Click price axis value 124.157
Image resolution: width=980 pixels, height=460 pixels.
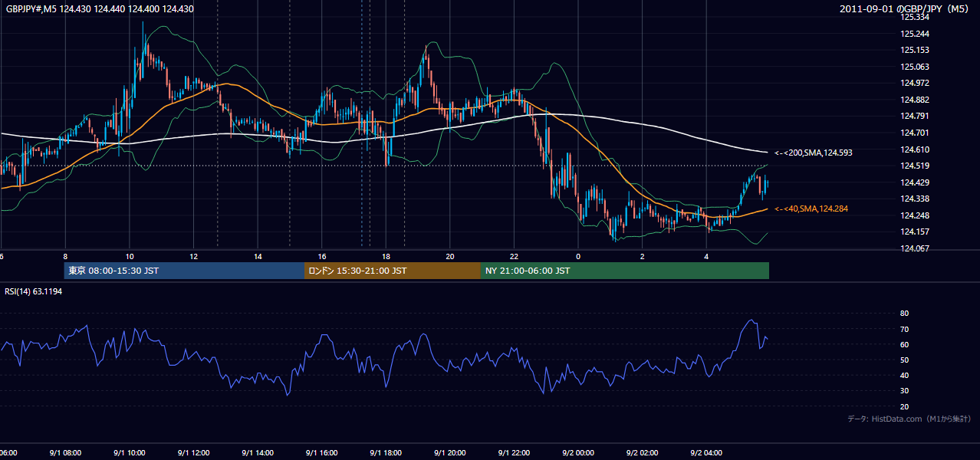[915, 232]
